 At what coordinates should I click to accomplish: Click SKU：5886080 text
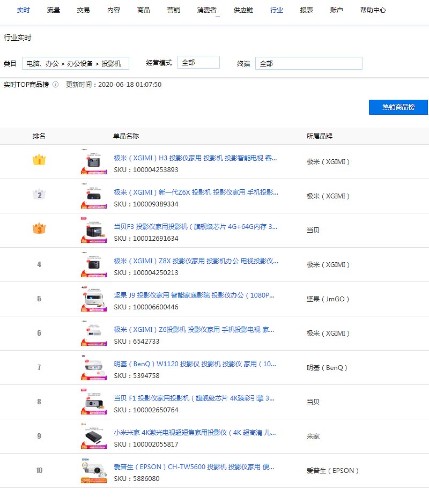pyautogui.click(x=137, y=479)
